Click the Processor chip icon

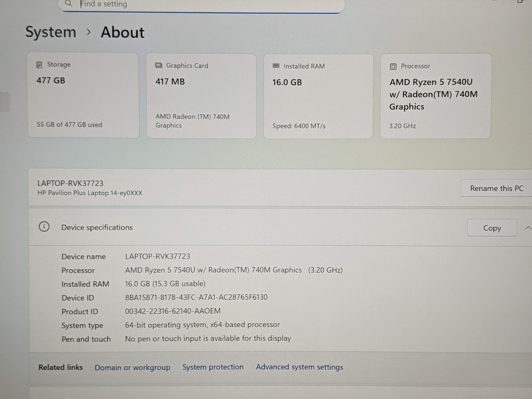coord(393,66)
